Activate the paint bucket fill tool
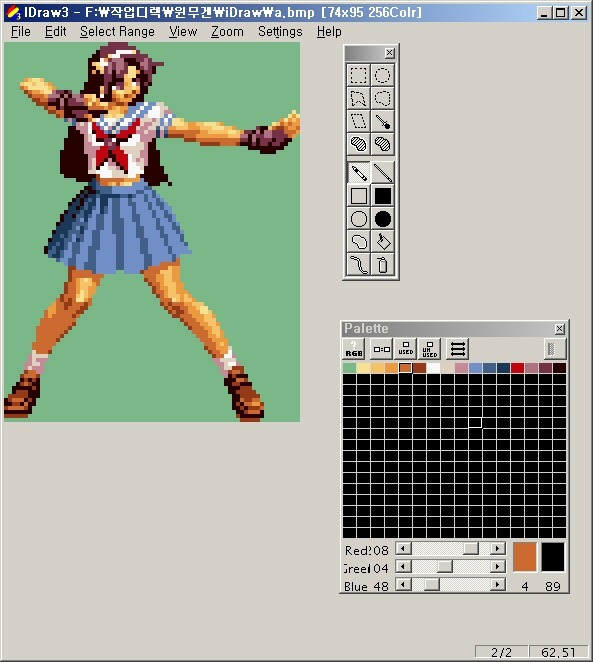 click(382, 241)
